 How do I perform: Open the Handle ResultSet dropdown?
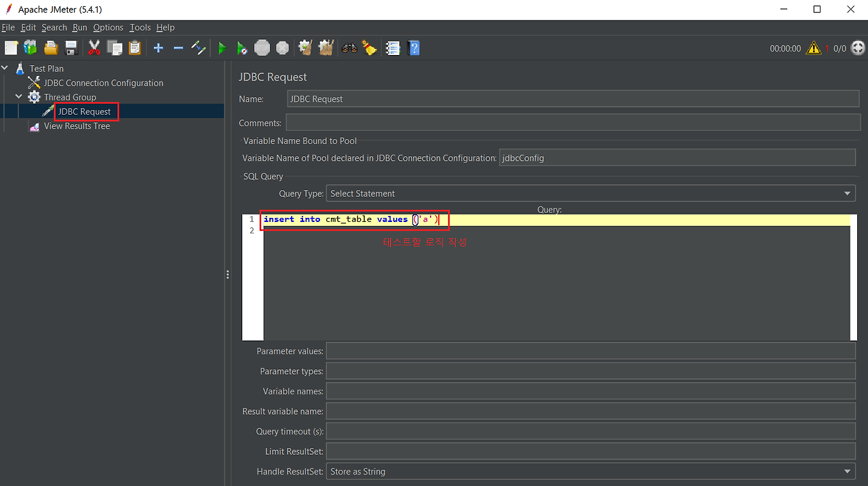tap(591, 471)
